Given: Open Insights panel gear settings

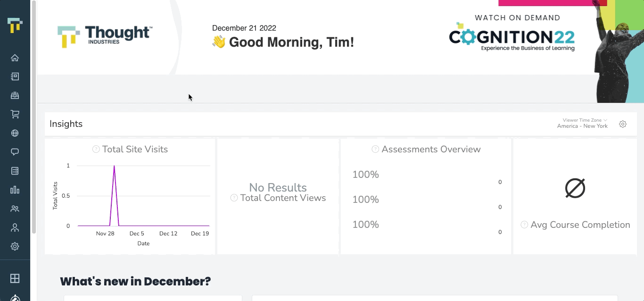Looking at the screenshot, I should (623, 124).
